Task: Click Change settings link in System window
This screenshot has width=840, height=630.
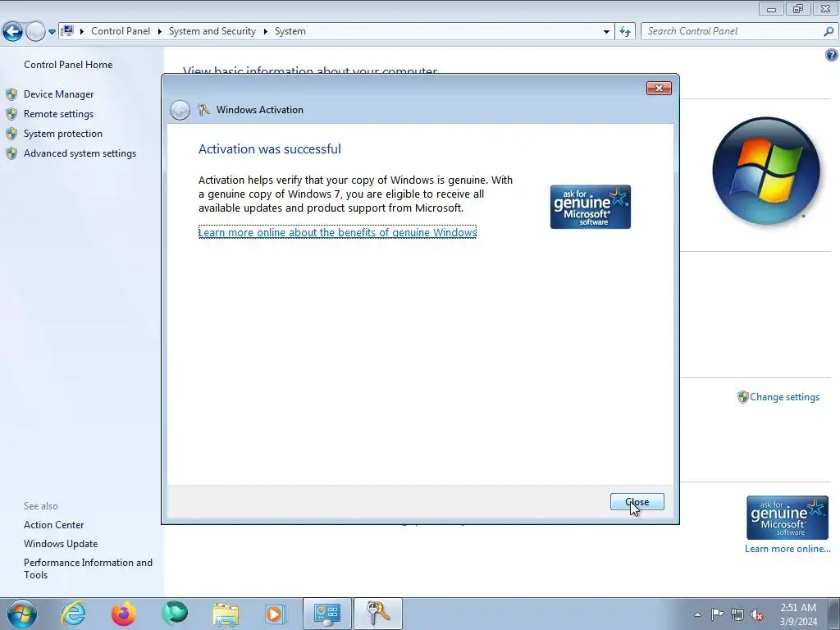Action: coord(784,397)
